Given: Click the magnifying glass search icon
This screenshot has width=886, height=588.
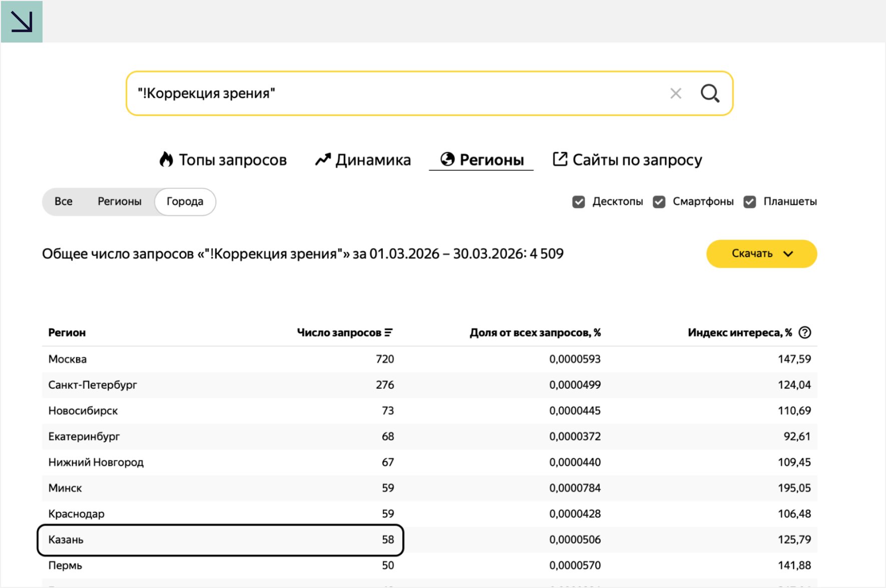Looking at the screenshot, I should coord(709,94).
